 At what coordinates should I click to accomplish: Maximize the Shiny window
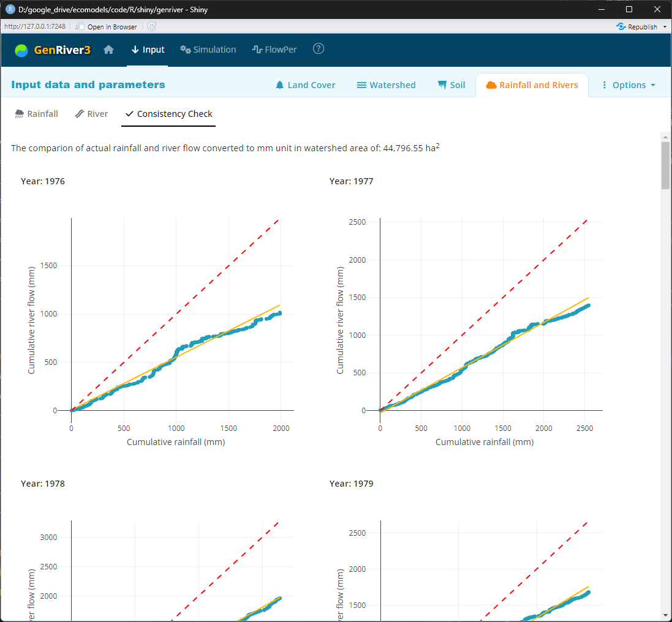[x=629, y=9]
